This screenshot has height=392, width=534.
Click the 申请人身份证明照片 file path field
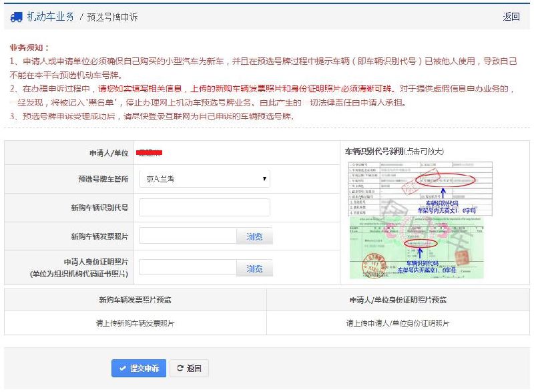pos(188,268)
